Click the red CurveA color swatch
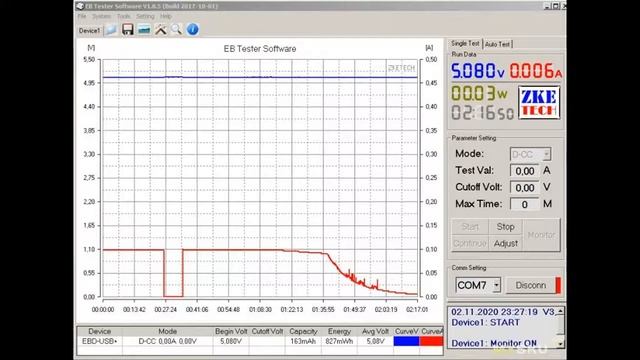Viewport: 640px width, 360px height. tap(431, 341)
